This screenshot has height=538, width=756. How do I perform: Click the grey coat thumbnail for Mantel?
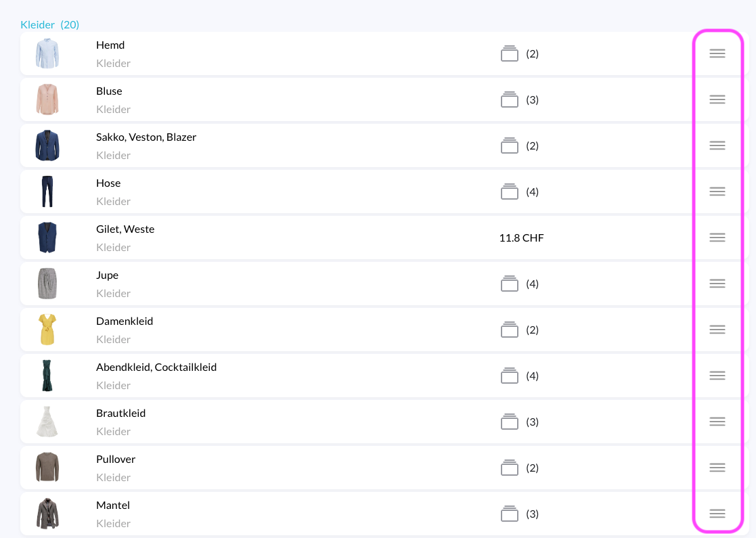pos(47,514)
